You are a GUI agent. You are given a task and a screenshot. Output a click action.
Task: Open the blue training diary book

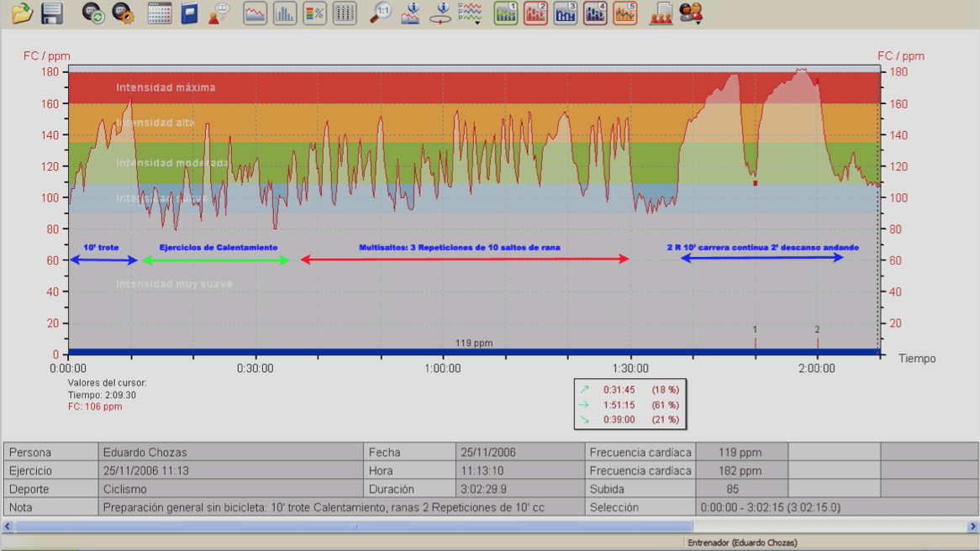(x=190, y=13)
